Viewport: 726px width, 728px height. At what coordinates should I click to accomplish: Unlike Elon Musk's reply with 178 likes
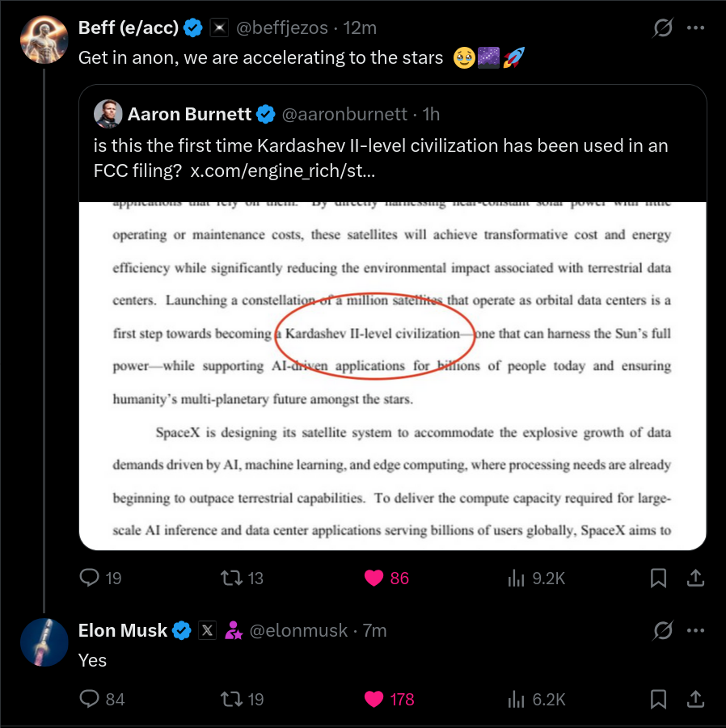(x=374, y=699)
